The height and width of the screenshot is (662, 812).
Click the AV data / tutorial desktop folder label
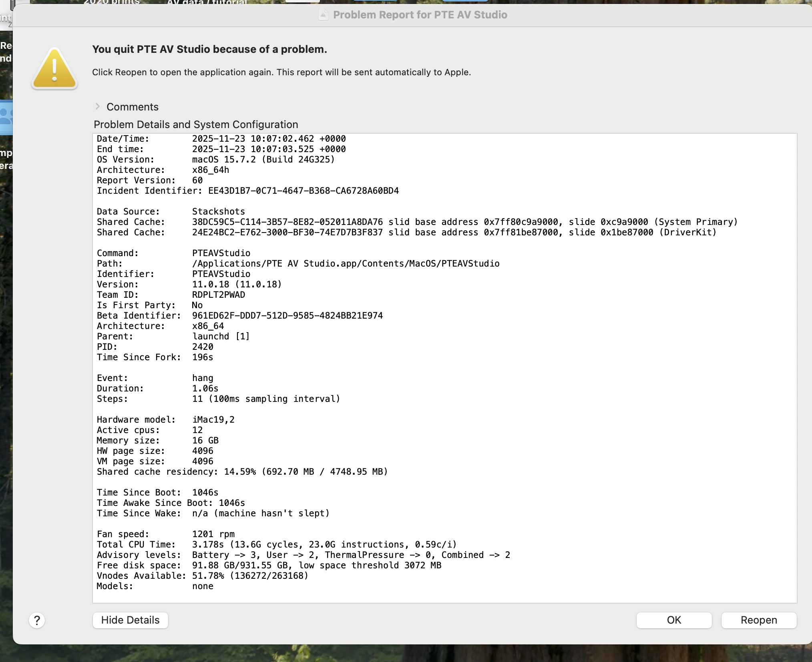click(207, 2)
